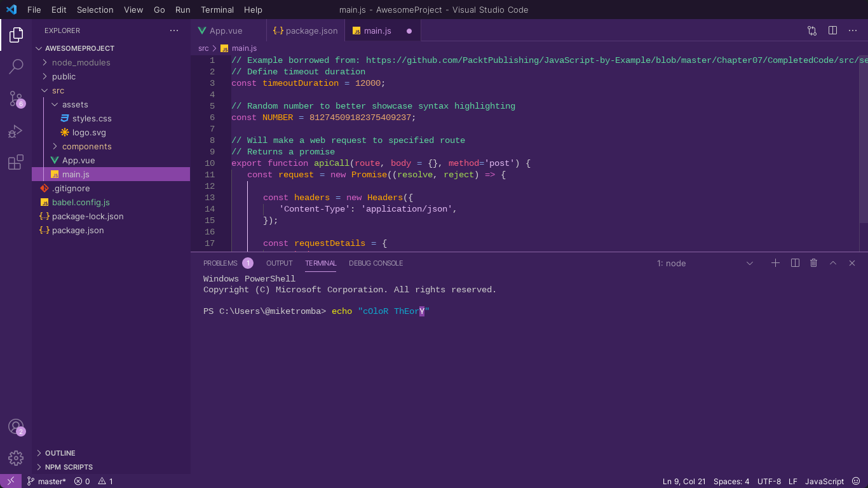Collapse the assets folder
Image resolution: width=868 pixels, height=488 pixels.
pyautogui.click(x=75, y=104)
